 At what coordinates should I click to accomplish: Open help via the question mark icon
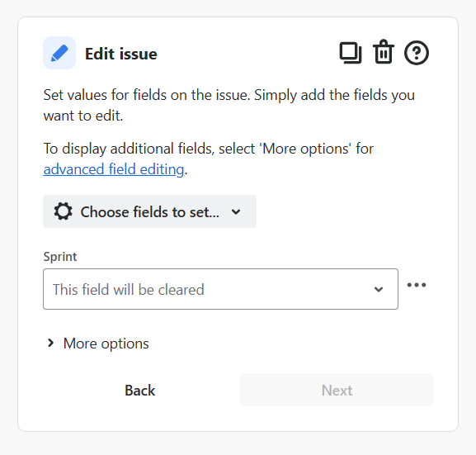417,53
